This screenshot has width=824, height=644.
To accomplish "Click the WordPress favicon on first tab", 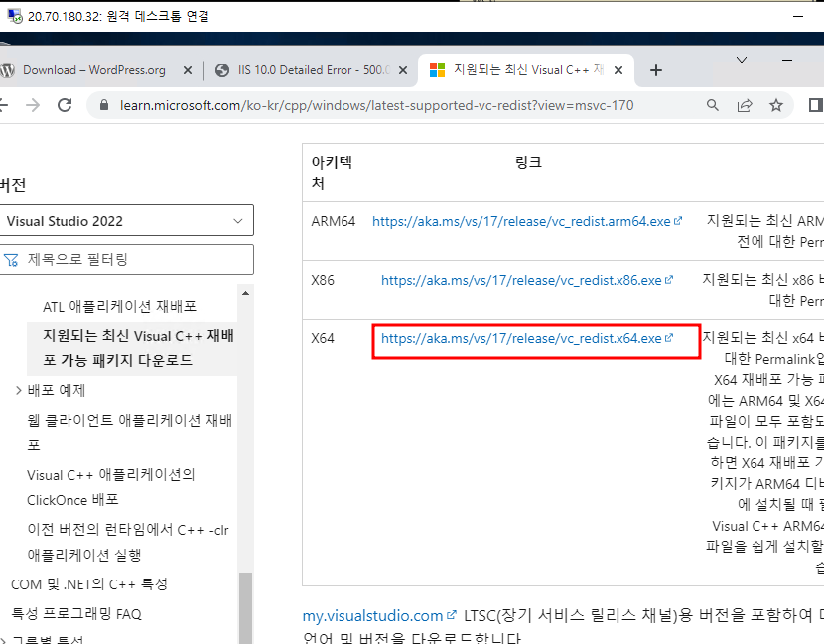I will pos(7,70).
